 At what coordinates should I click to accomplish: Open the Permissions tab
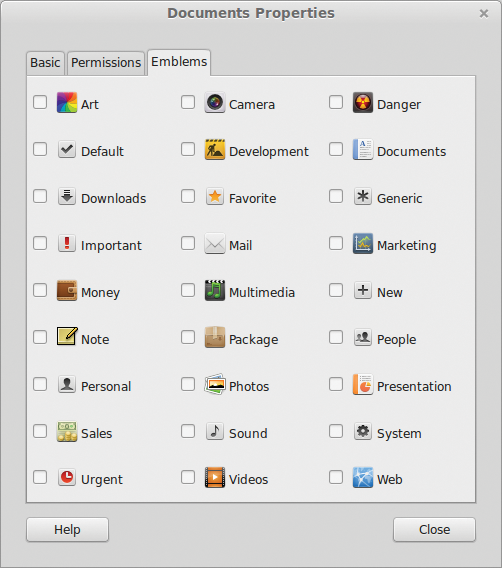(106, 63)
